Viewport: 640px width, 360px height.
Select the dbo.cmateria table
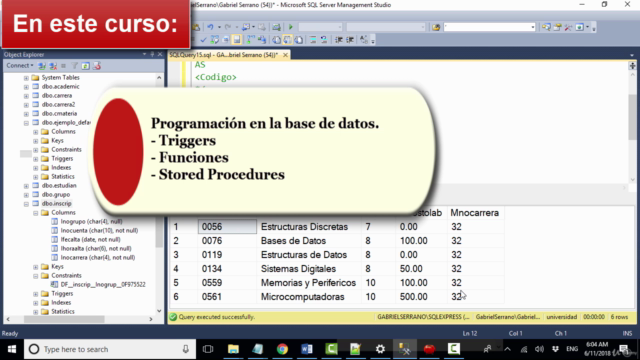pos(59,113)
